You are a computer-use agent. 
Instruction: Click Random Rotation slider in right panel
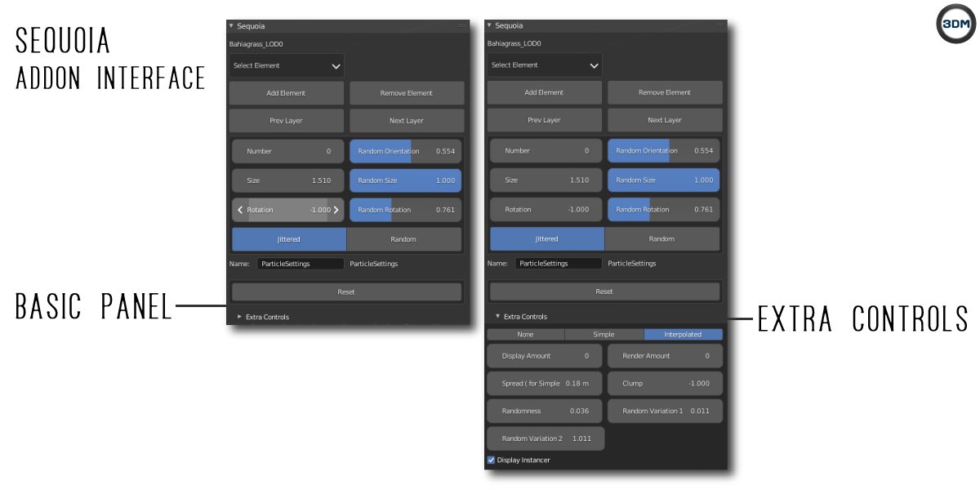click(x=663, y=209)
